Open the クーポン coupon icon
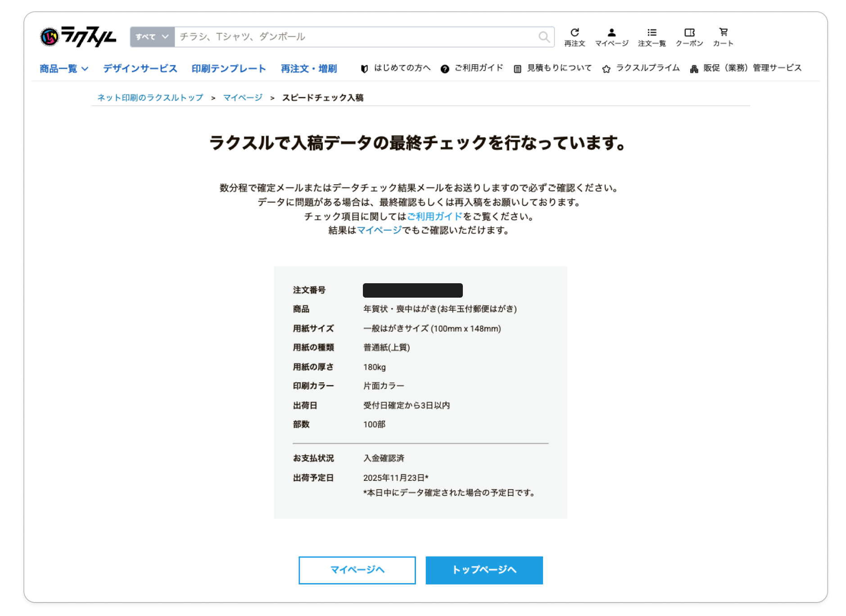 pos(689,37)
